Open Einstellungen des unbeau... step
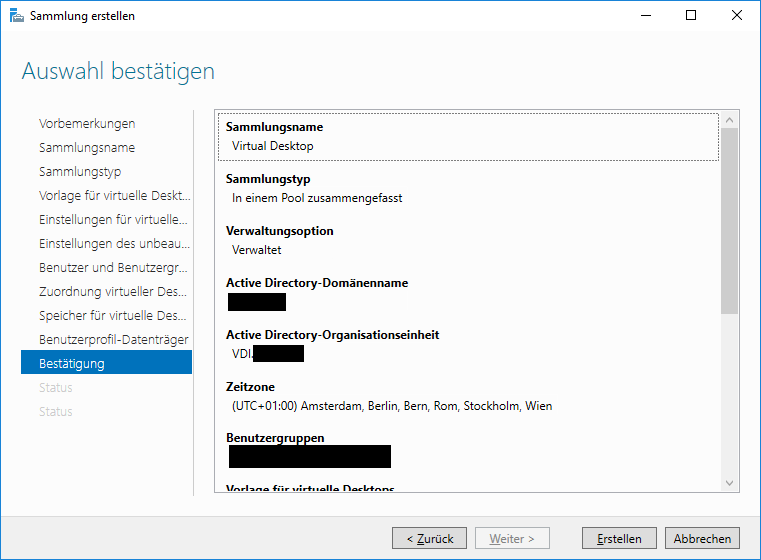The image size is (761, 560). (x=115, y=244)
